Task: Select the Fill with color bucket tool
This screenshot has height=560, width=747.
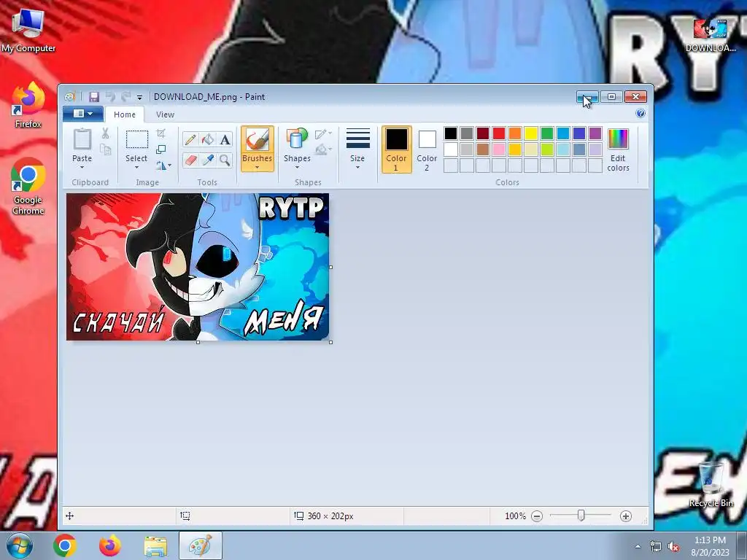Action: pyautogui.click(x=208, y=139)
